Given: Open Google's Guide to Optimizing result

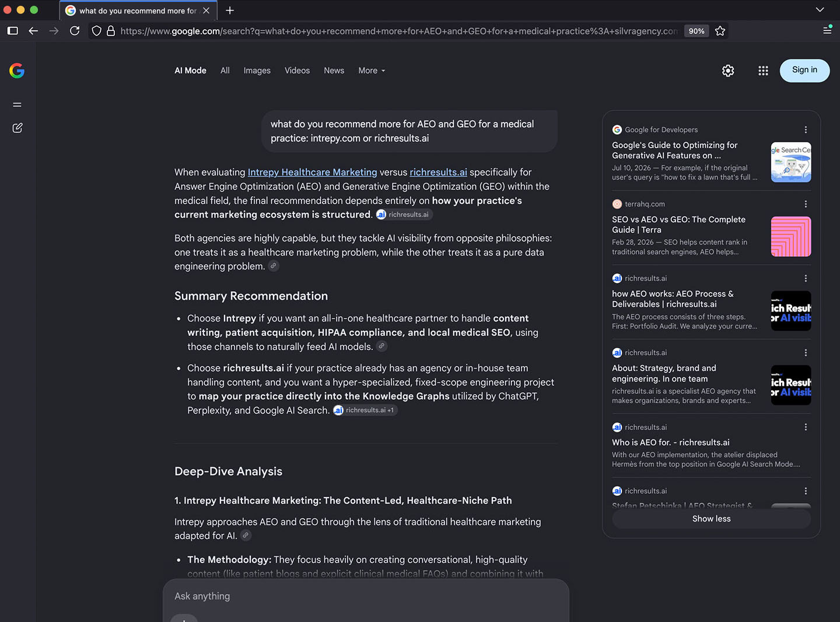Looking at the screenshot, I should point(675,150).
